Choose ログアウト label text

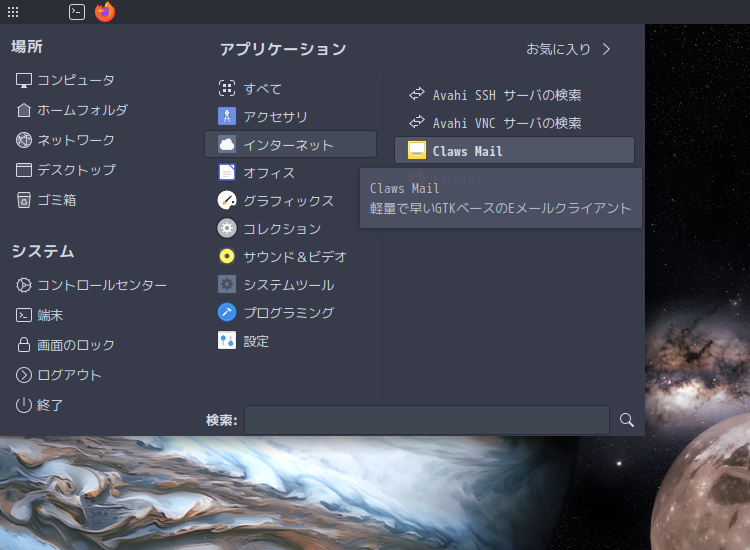click(x=69, y=375)
